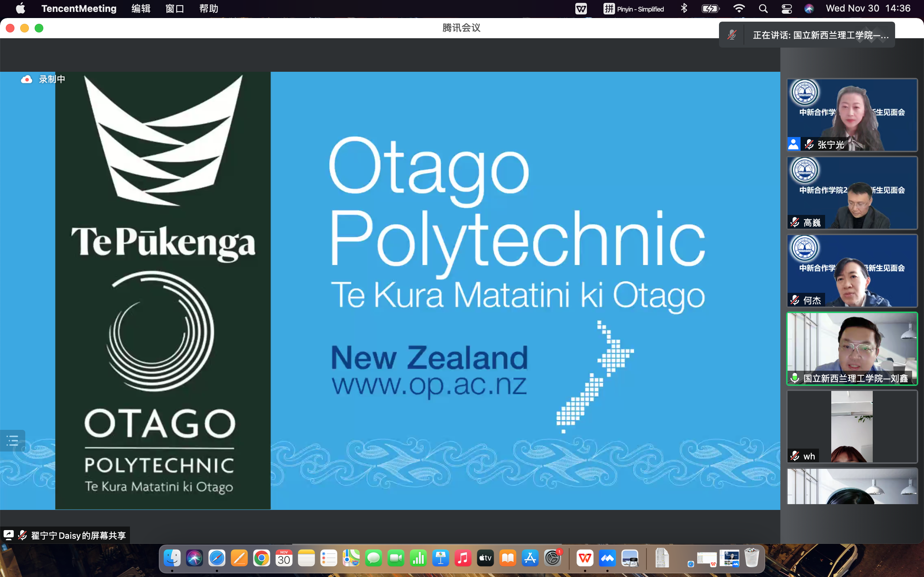Click the WPS icon in the menu bar
Image resolution: width=924 pixels, height=577 pixels.
click(581, 9)
